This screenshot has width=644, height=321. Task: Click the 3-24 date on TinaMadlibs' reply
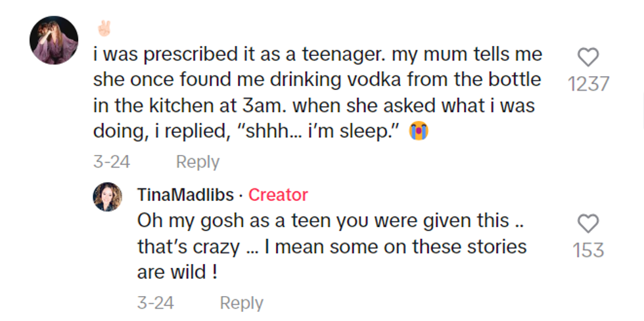click(x=155, y=303)
